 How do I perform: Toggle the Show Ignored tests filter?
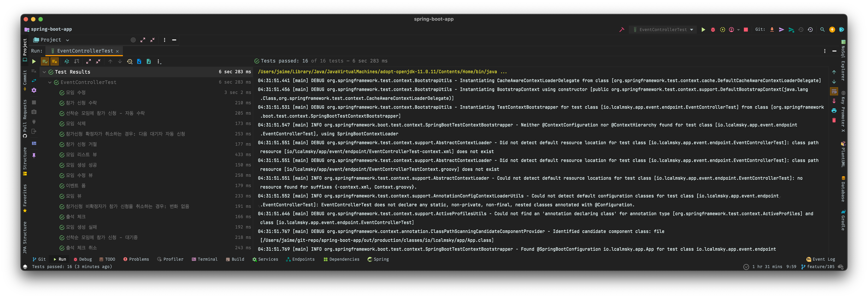[55, 61]
